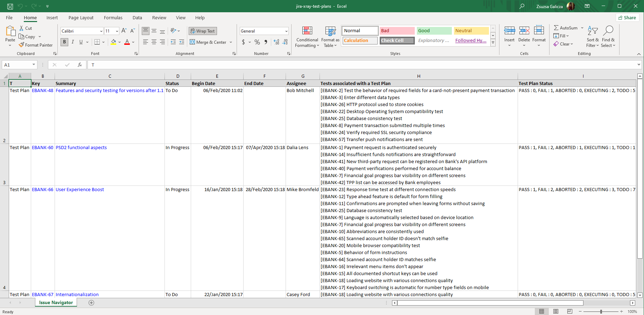The width and height of the screenshot is (644, 315).
Task: Click the Format as Table icon
Action: (330, 31)
